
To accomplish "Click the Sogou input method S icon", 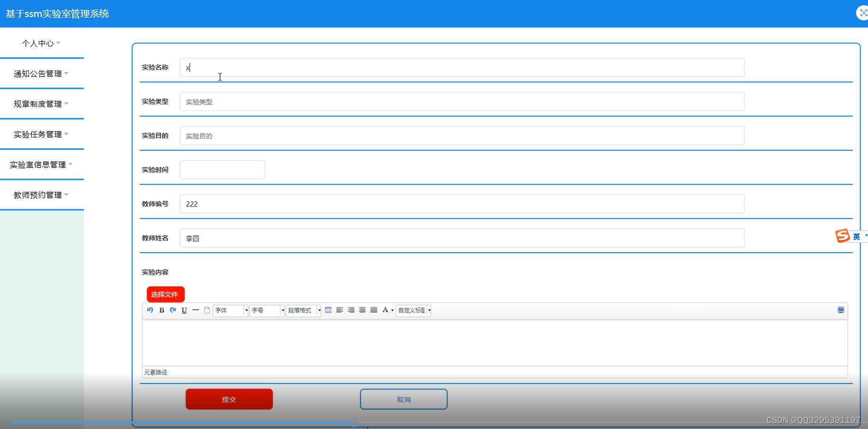I will [842, 236].
